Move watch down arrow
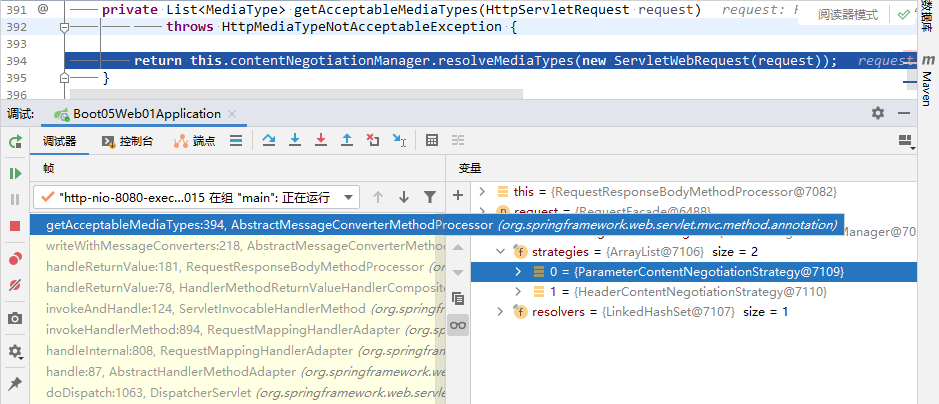The height and width of the screenshot is (404, 939). point(458,272)
